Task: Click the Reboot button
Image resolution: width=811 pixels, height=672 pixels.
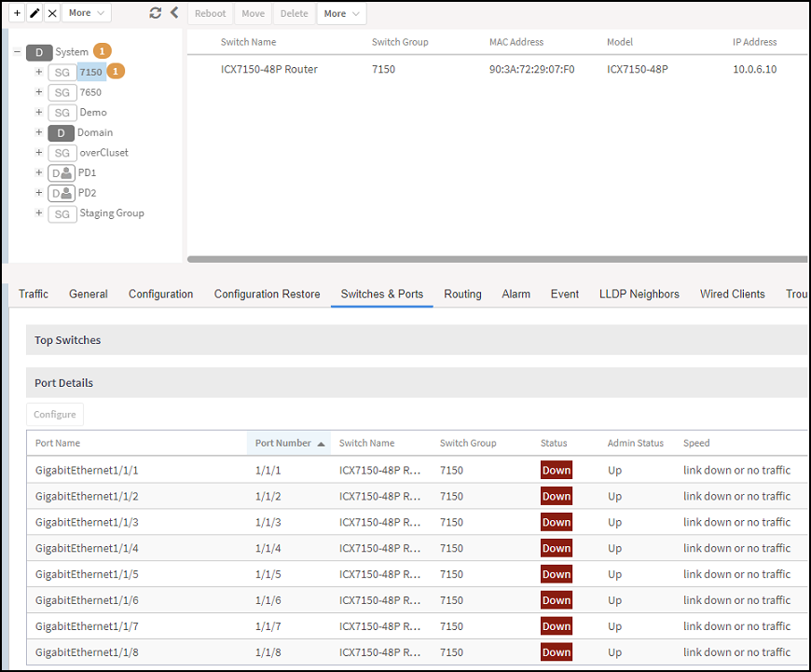Action: [x=210, y=13]
